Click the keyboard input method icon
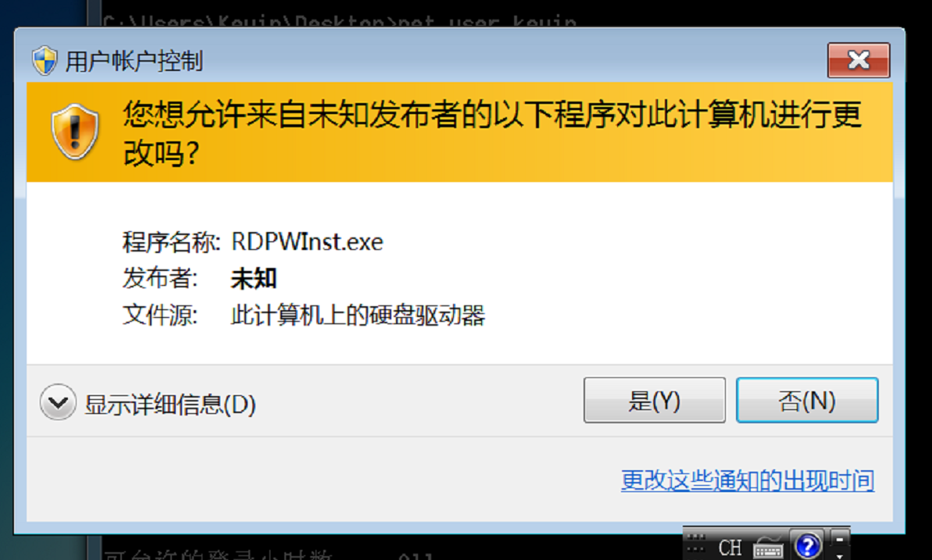The image size is (932, 560). [x=768, y=547]
